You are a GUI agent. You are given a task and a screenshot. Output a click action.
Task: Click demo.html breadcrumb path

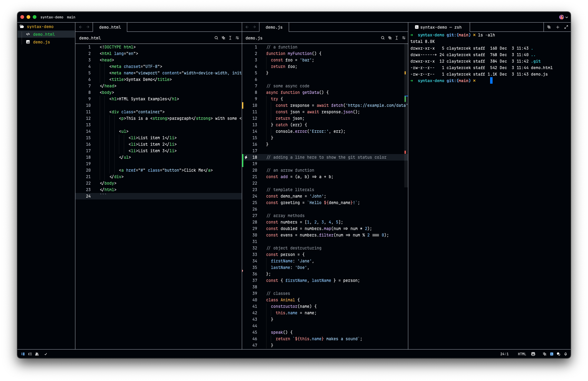point(90,38)
